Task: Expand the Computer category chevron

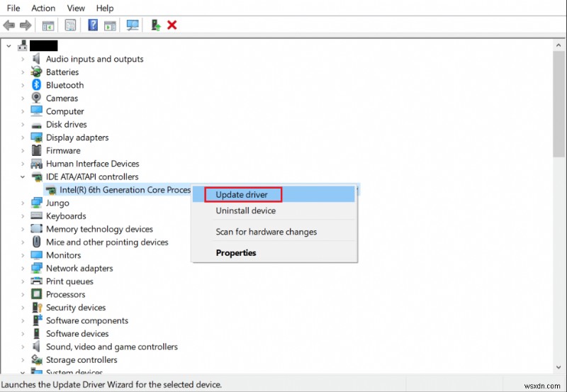Action: coord(23,111)
